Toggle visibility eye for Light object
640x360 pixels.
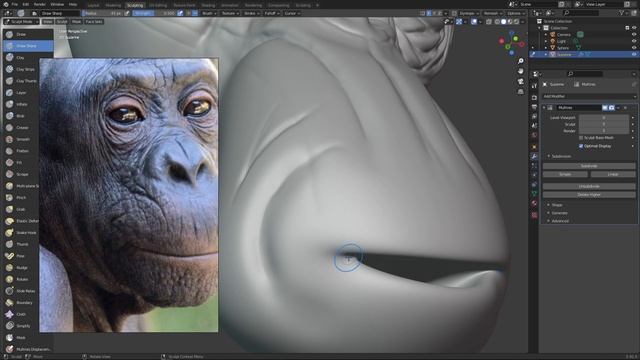[x=634, y=41]
